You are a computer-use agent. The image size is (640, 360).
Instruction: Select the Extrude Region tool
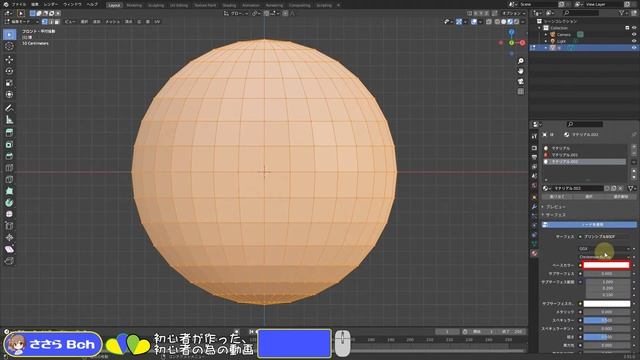[9, 133]
